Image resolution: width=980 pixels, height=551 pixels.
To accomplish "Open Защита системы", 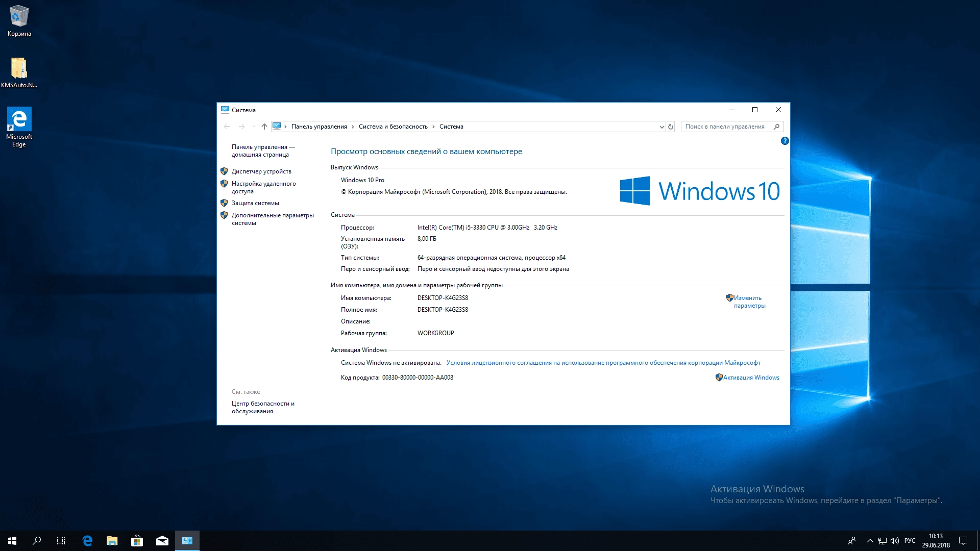I will pyautogui.click(x=255, y=203).
